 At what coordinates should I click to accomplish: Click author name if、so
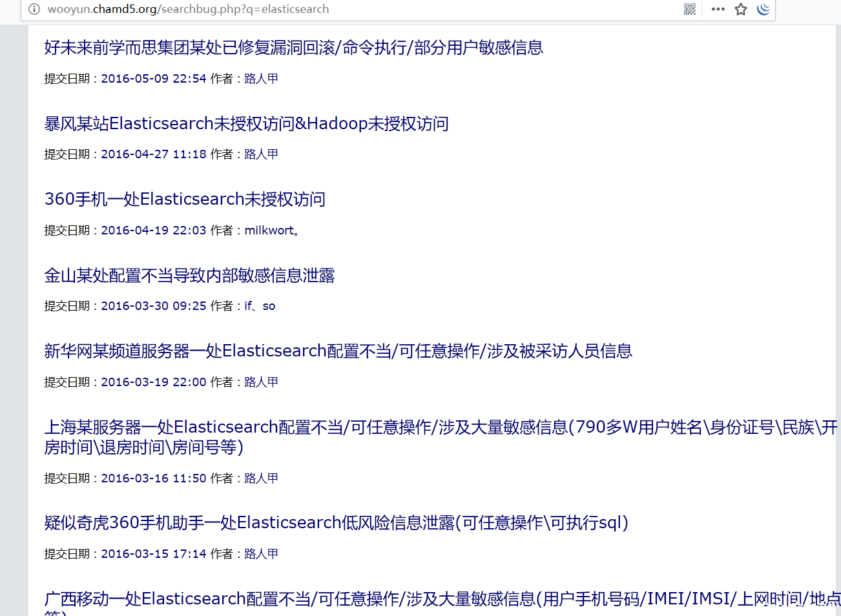pos(260,306)
